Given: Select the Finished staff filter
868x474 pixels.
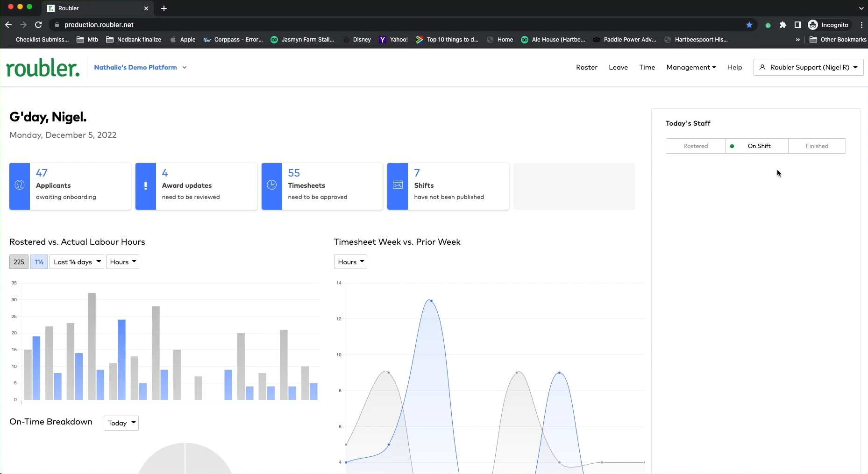Looking at the screenshot, I should [817, 146].
